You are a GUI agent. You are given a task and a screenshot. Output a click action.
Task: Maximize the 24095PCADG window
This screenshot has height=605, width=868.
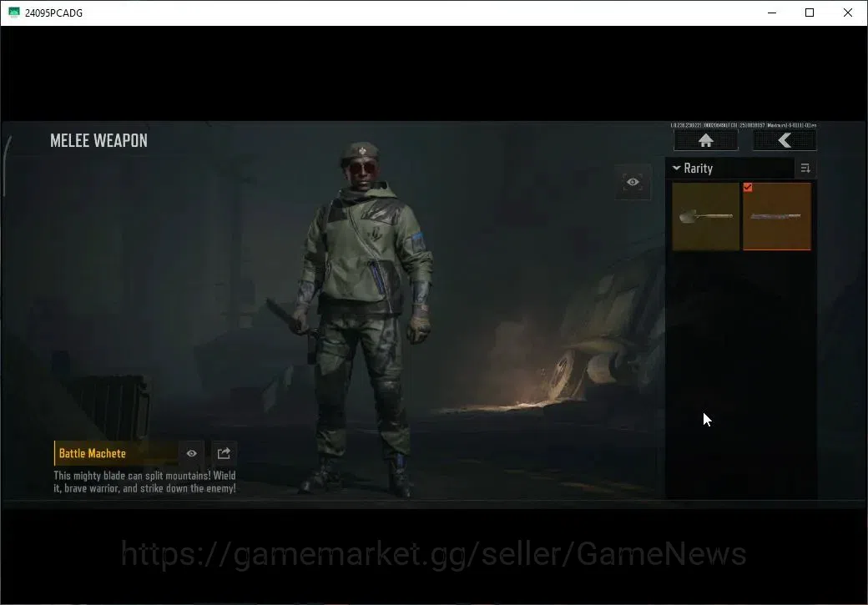tap(810, 13)
